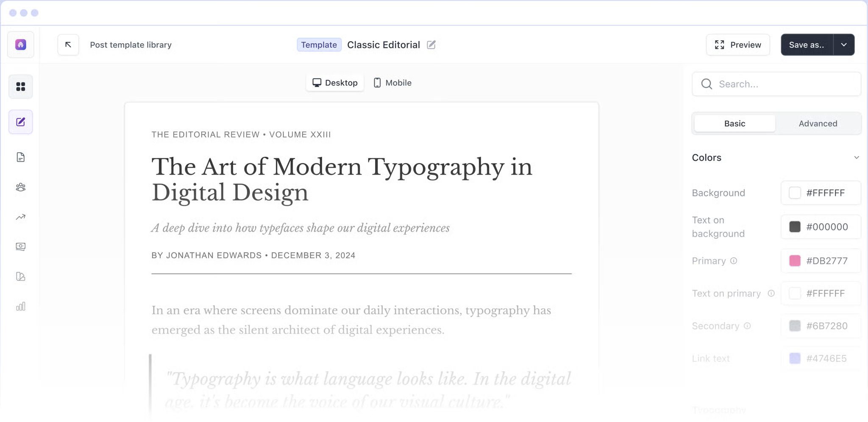The width and height of the screenshot is (868, 422).
Task: Switch preview to Desktop view
Action: [335, 83]
